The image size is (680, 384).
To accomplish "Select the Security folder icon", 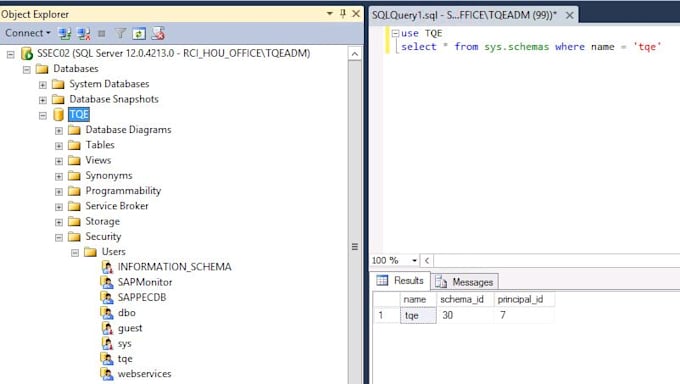I will tap(75, 237).
